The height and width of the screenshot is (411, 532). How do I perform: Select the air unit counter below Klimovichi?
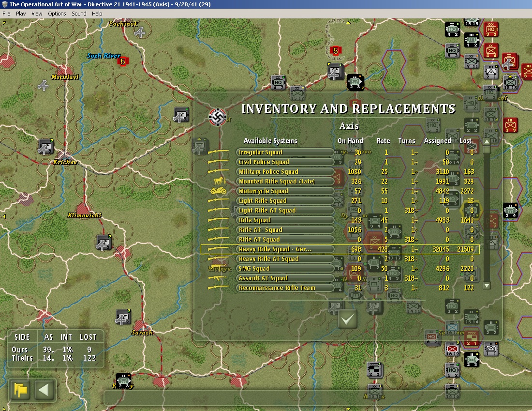[103, 243]
